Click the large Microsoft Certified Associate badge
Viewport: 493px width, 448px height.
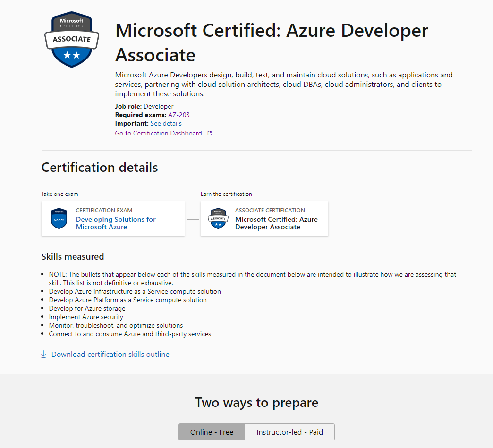tap(72, 39)
